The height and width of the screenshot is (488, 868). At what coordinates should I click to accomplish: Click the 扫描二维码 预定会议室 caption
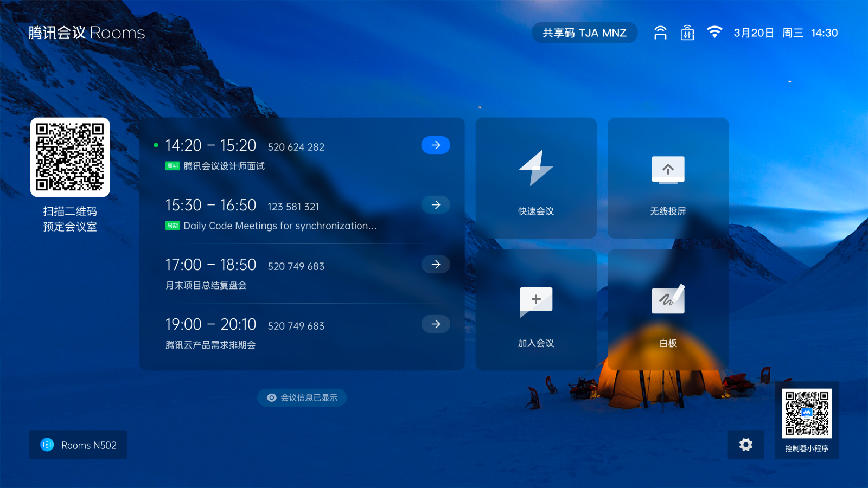tap(70, 219)
